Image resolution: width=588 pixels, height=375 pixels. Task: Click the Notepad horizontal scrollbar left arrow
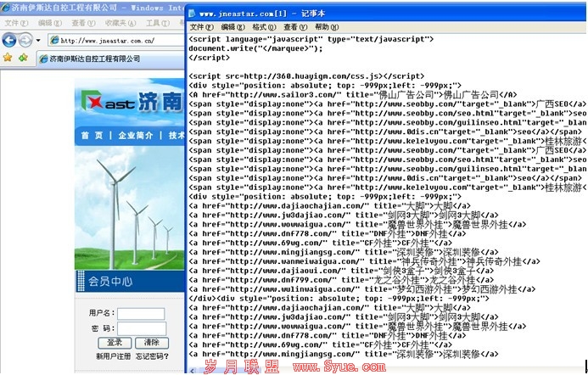pyautogui.click(x=193, y=370)
